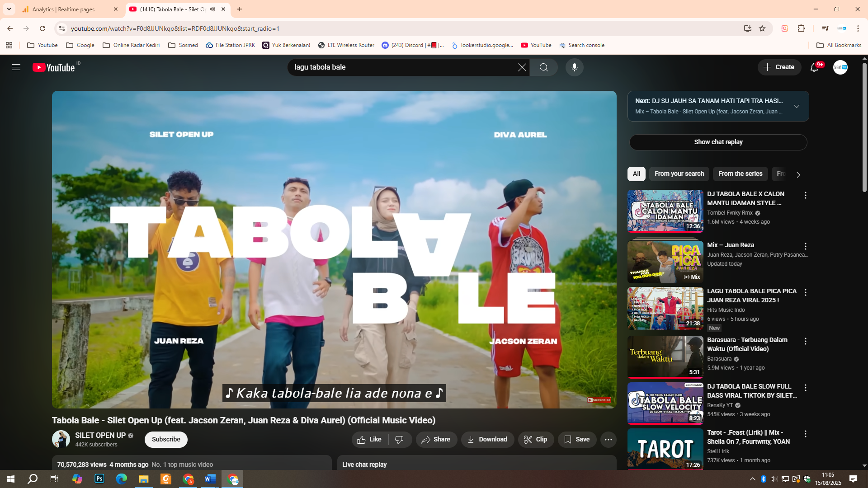Show hidden system tray icons

pyautogui.click(x=752, y=479)
